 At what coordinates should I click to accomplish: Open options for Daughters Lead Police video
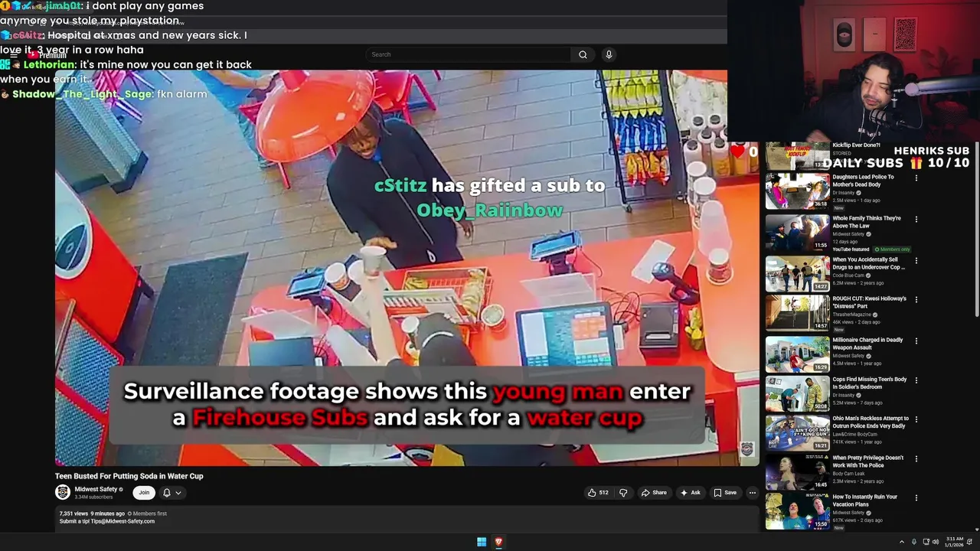tap(916, 178)
